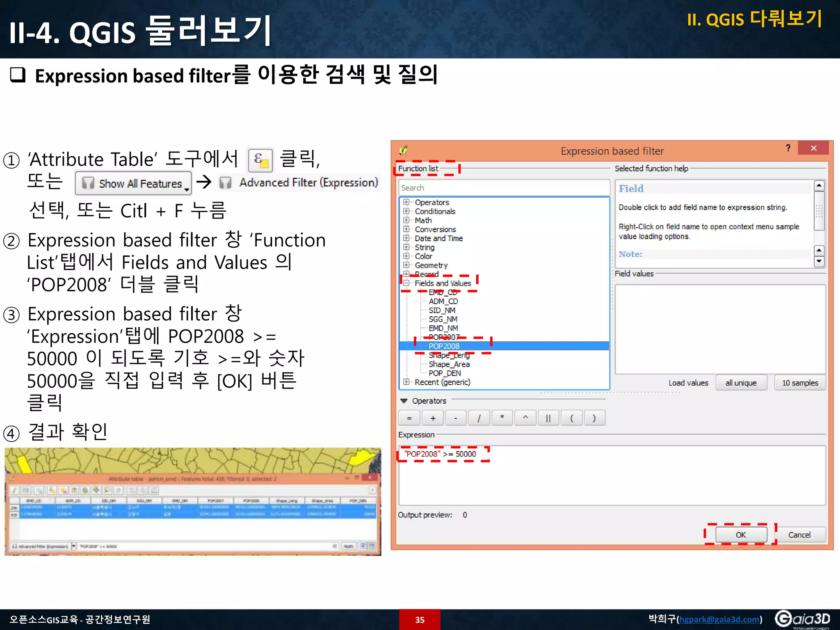Click the QGIS icon in dialog title bar

coord(403,151)
